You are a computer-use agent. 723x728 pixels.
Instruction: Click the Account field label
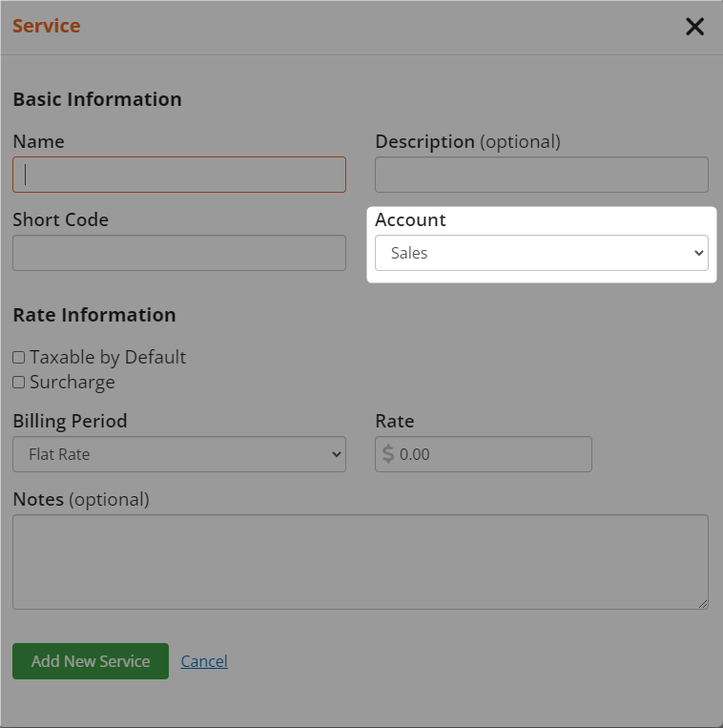[410, 219]
